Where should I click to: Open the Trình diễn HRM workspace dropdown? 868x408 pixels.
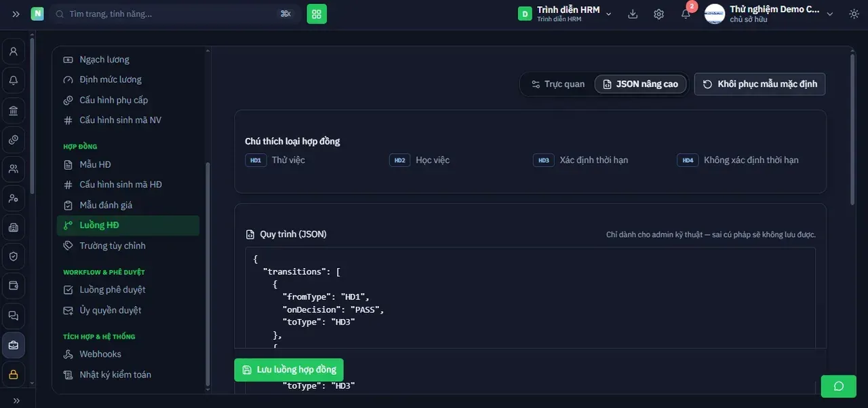[566, 14]
